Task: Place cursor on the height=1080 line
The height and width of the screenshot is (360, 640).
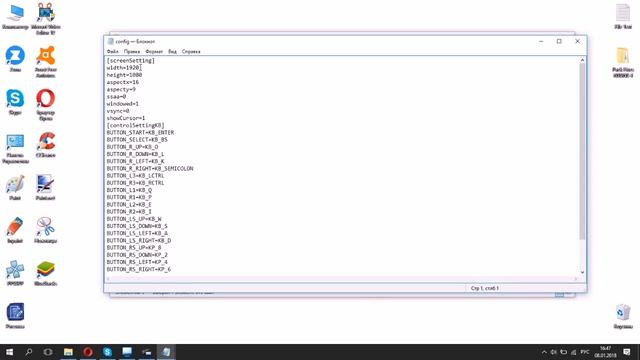Action: point(124,75)
